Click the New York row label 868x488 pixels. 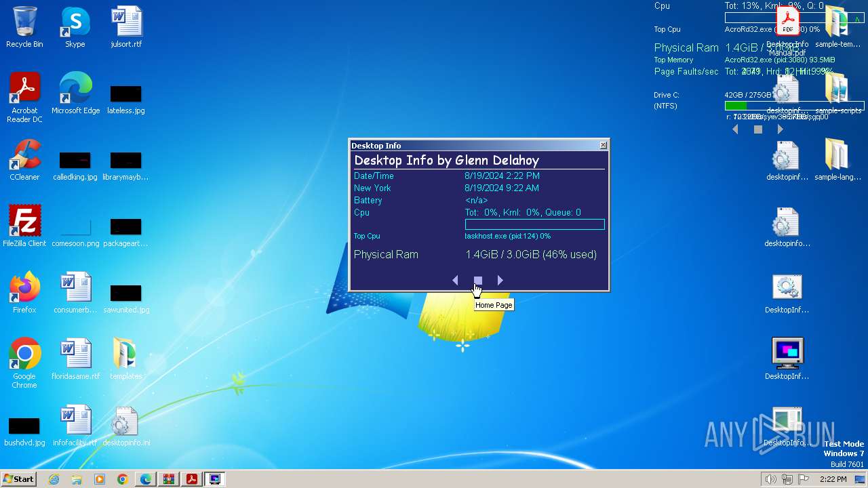tap(372, 188)
